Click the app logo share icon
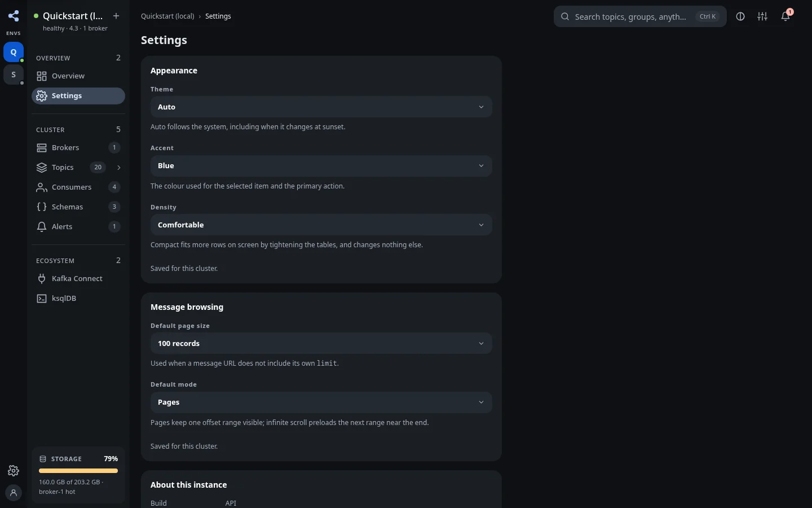Image resolution: width=812 pixels, height=508 pixels. click(x=14, y=16)
